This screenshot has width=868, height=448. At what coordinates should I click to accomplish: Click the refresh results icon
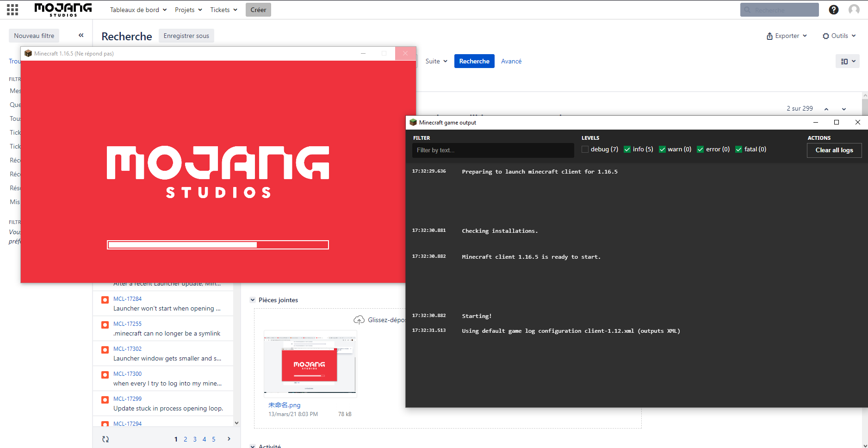coord(105,439)
